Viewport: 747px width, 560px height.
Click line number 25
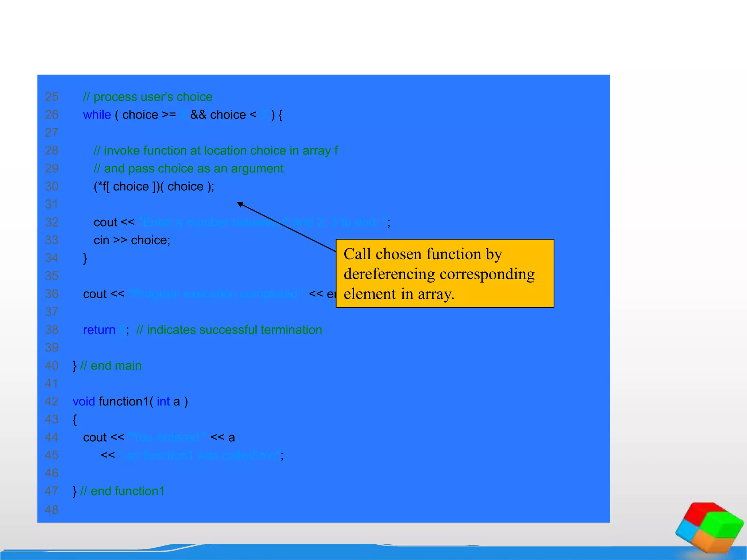point(51,97)
